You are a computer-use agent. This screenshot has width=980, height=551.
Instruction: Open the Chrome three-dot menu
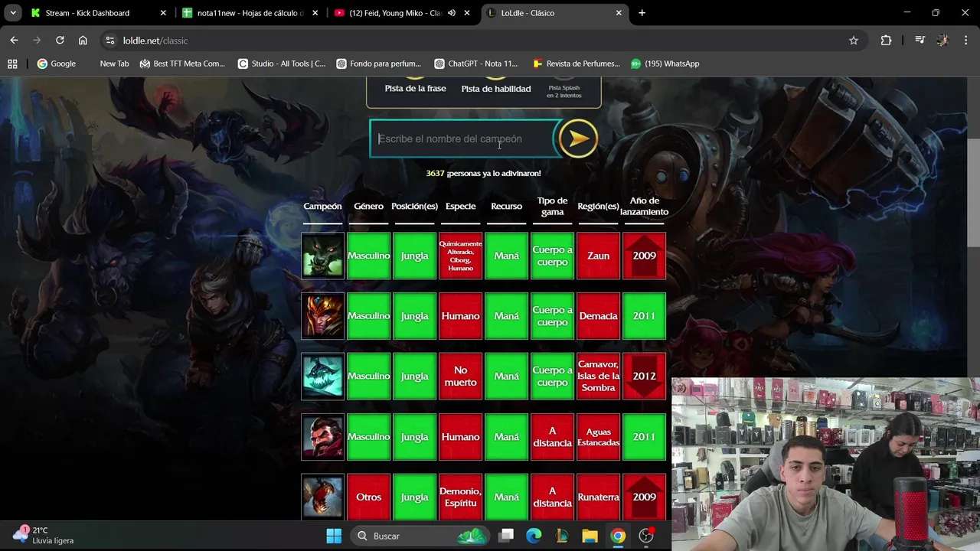point(965,41)
